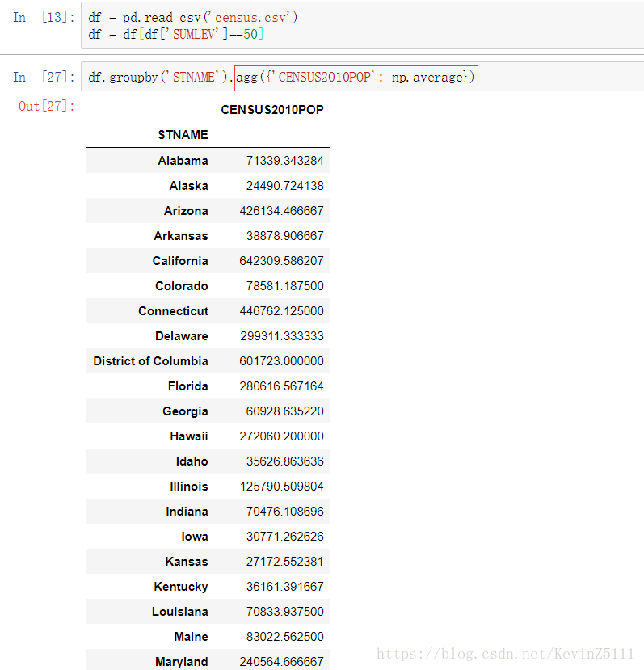
Task: Select the Maryland row label
Action: (x=182, y=662)
